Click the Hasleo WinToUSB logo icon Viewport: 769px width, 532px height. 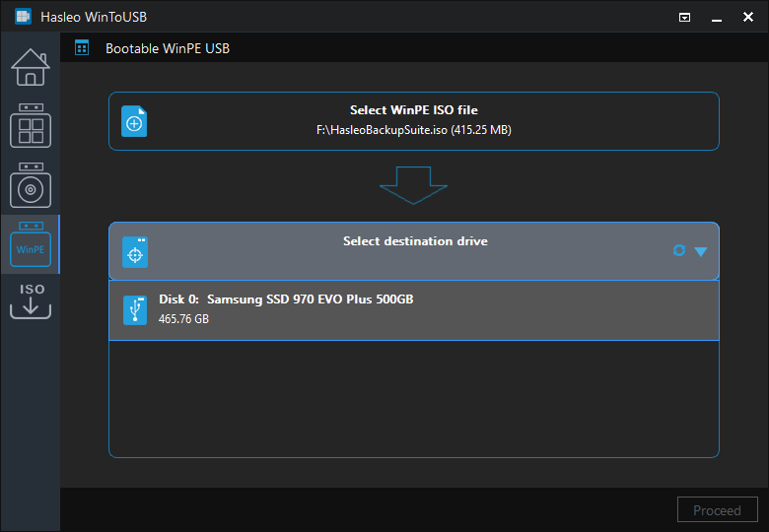(23, 17)
